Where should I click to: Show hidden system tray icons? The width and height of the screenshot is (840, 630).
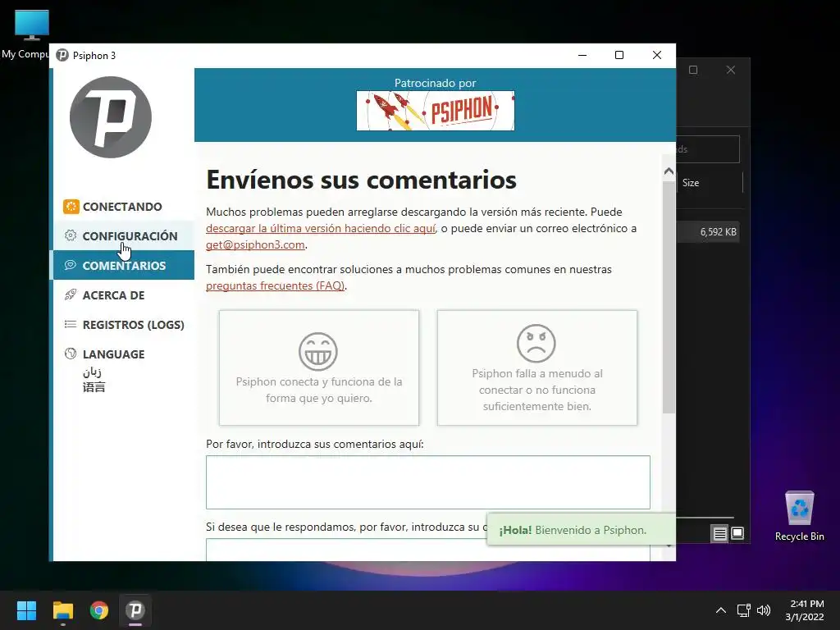(721, 610)
